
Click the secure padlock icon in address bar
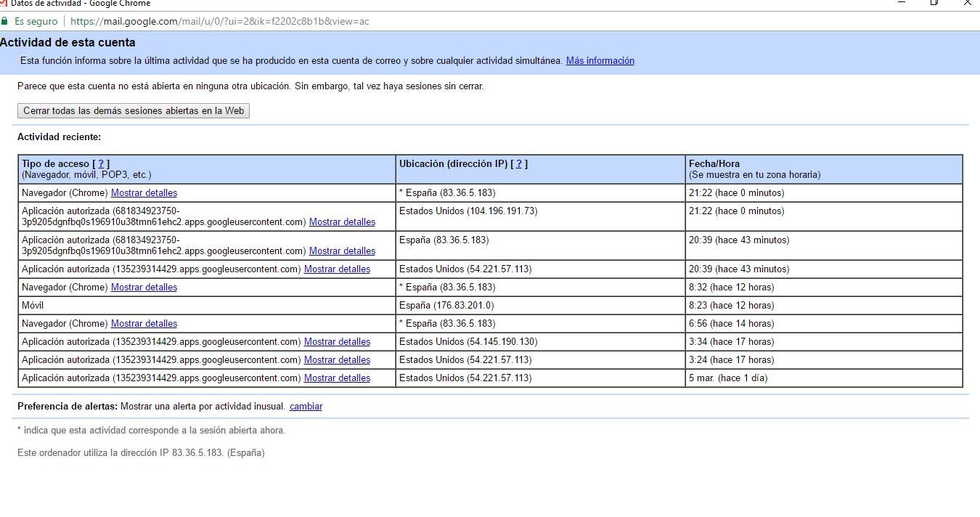click(x=5, y=21)
